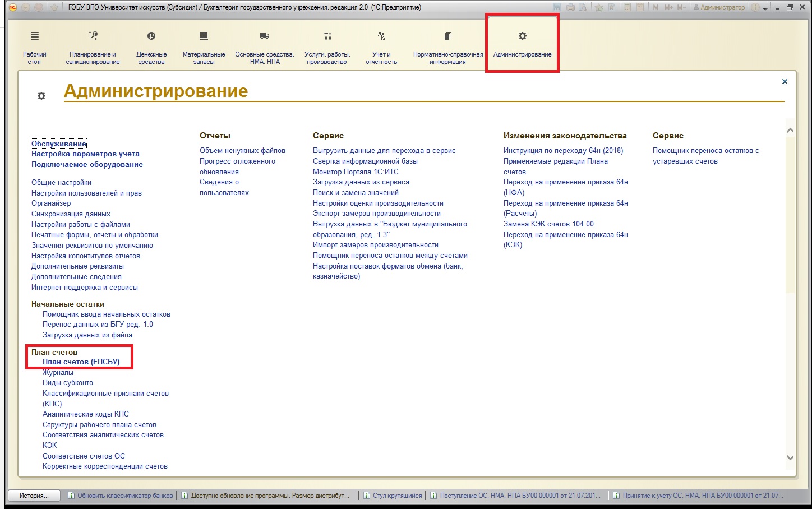
Task: Open Обновить классификатор банков notification
Action: click(124, 496)
